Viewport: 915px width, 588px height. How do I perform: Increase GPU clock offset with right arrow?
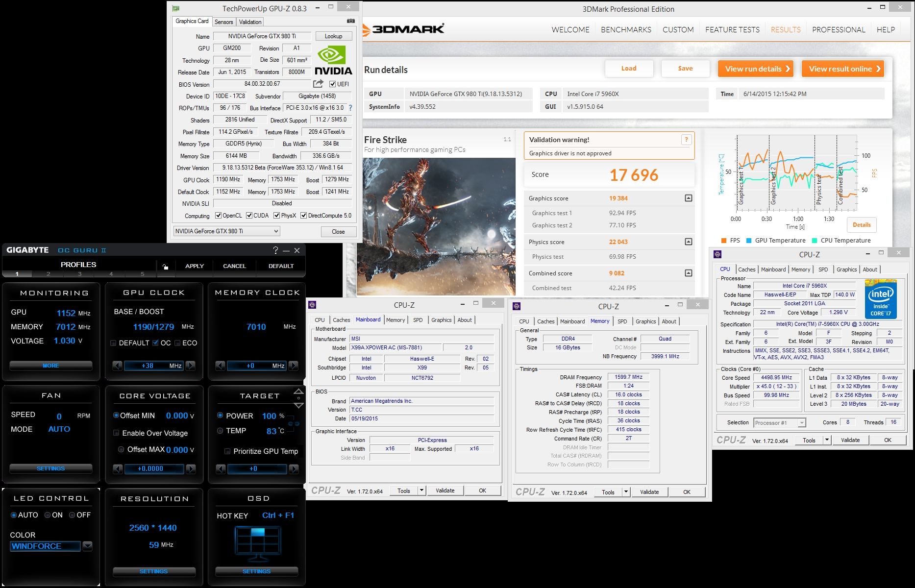tap(191, 366)
